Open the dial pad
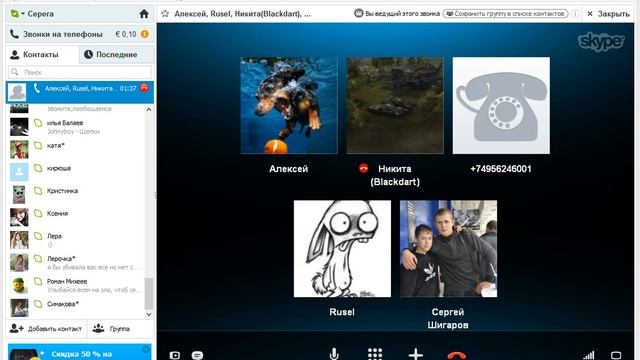The height and width of the screenshot is (360, 640). (375, 354)
